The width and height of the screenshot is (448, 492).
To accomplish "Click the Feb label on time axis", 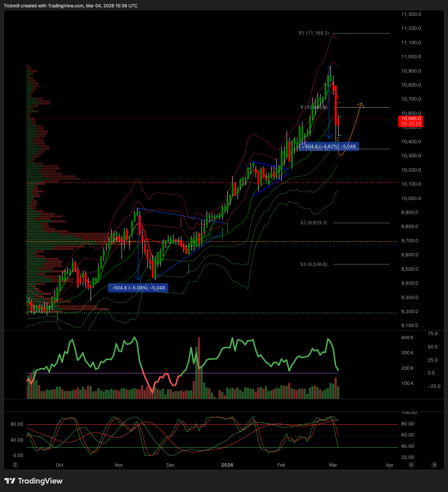I will [x=281, y=465].
